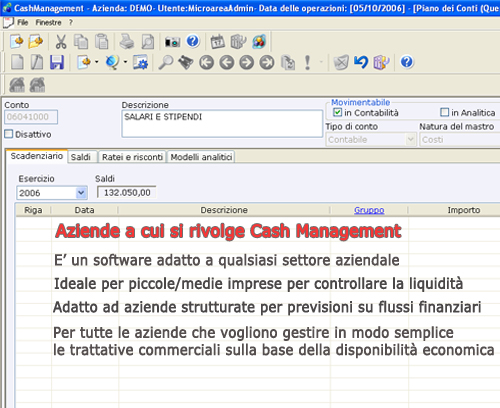
Task: Go to first record arrow
Action: pos(207,62)
